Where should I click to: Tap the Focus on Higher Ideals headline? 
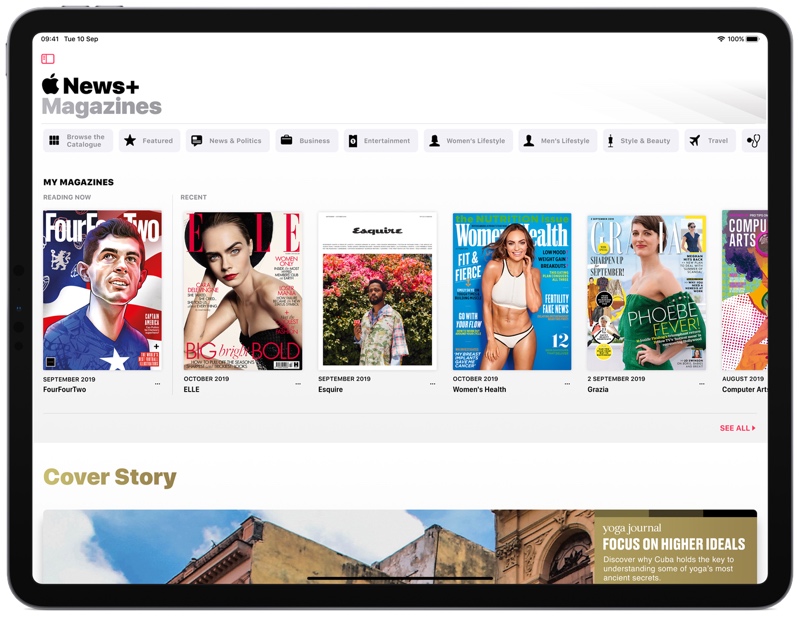(x=674, y=544)
